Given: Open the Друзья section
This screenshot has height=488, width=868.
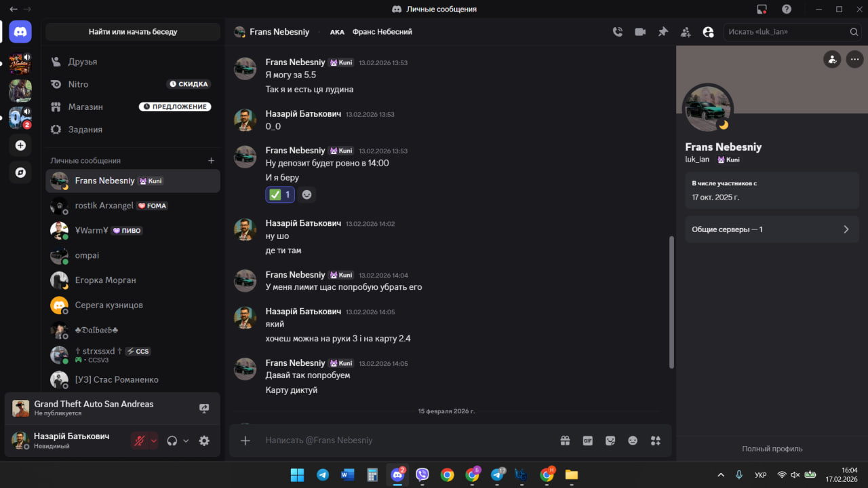Looking at the screenshot, I should click(133, 62).
